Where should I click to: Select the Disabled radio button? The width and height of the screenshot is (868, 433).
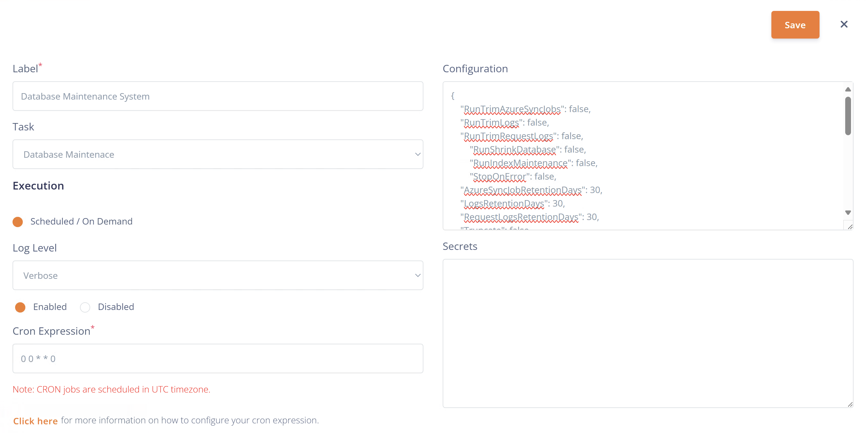[x=85, y=307]
